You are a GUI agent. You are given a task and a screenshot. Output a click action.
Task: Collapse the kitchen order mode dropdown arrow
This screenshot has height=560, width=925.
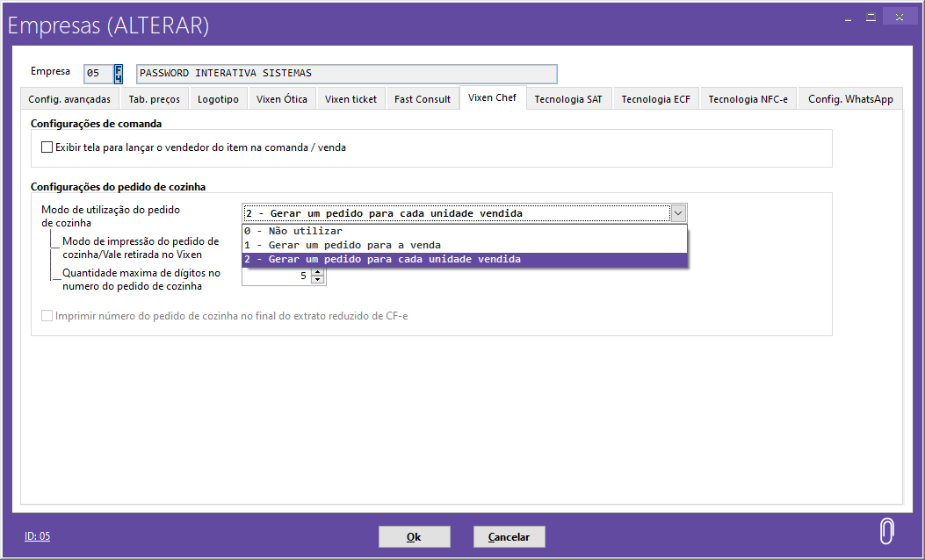click(x=678, y=213)
